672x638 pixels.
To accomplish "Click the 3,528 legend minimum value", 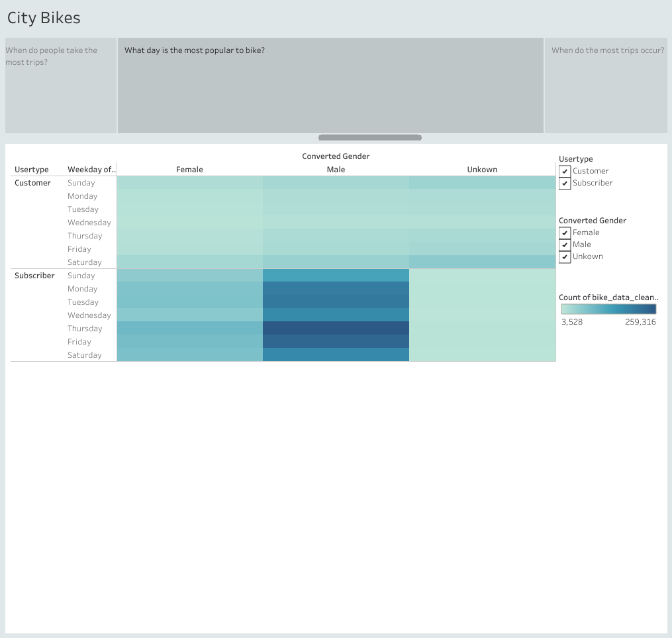I will (x=572, y=322).
